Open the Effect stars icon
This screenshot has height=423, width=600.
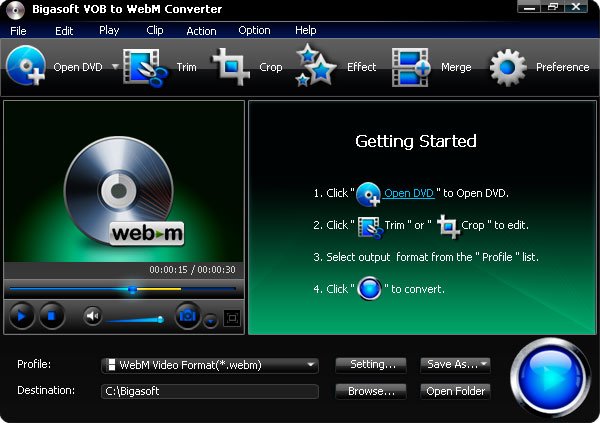(x=316, y=66)
